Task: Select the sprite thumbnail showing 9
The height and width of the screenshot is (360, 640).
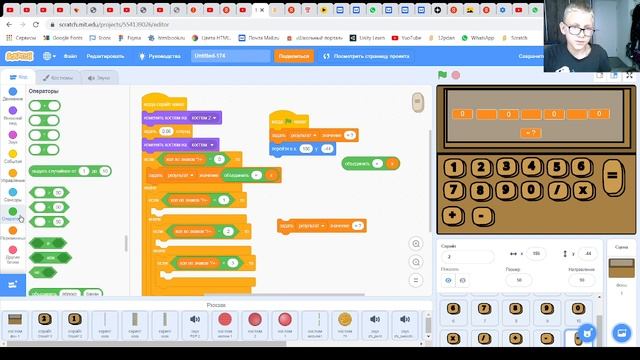Action: [x=547, y=311]
